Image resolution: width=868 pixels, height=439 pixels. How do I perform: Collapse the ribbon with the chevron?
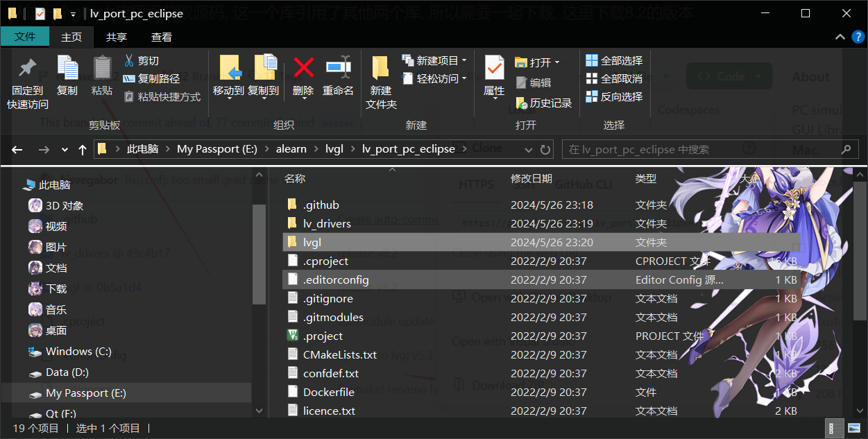840,37
